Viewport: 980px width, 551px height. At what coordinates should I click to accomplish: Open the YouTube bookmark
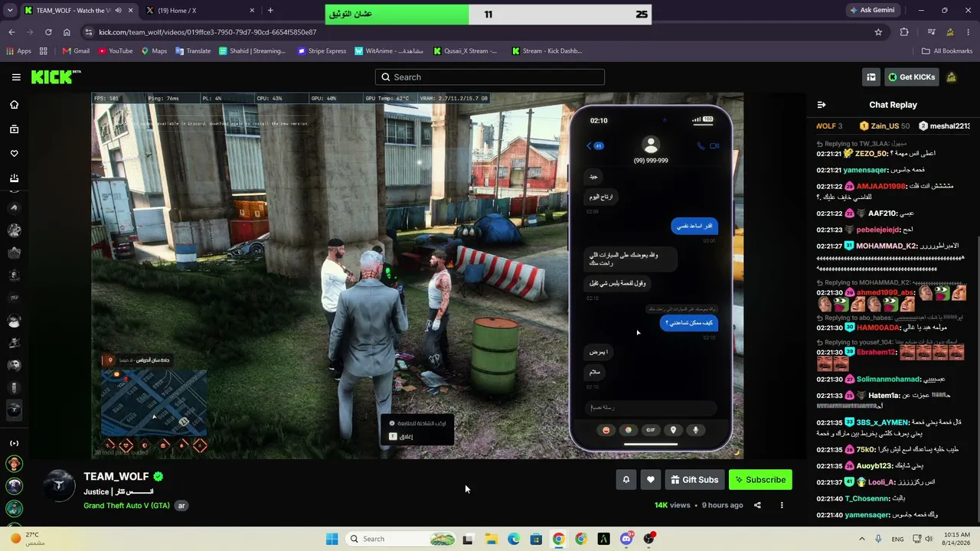[x=116, y=51]
